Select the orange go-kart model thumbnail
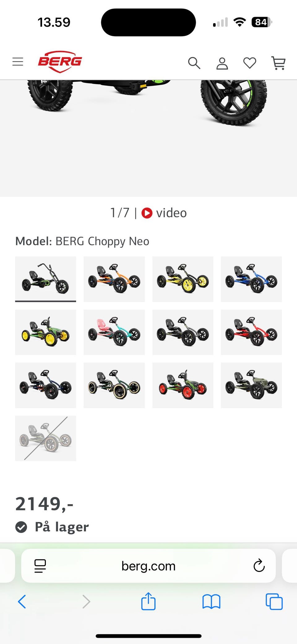This screenshot has height=644, width=297. point(114,279)
